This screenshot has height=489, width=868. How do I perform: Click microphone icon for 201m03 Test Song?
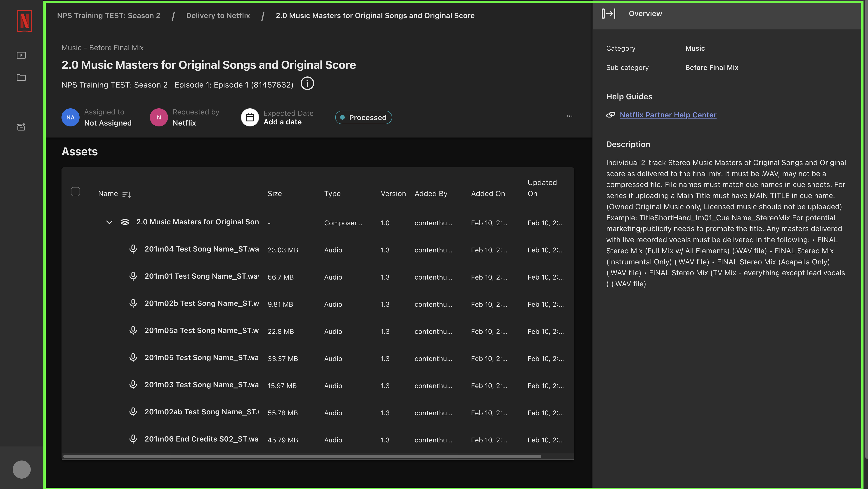[133, 385]
